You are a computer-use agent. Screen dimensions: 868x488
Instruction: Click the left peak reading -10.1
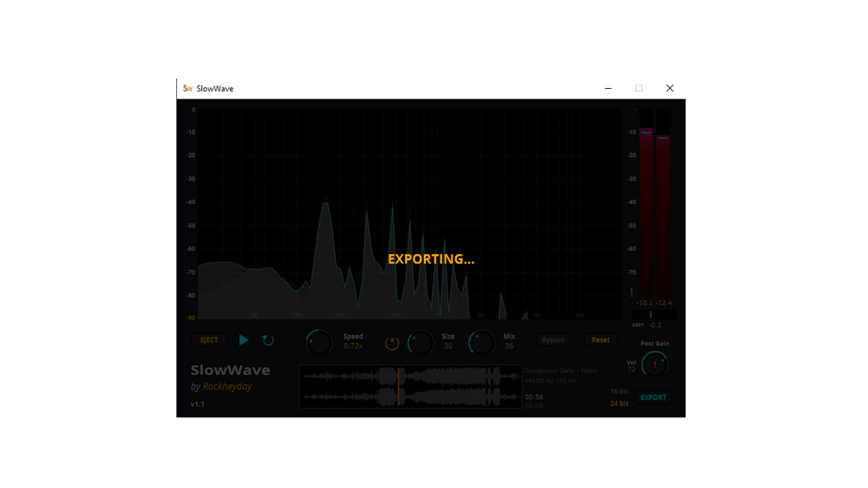(644, 302)
